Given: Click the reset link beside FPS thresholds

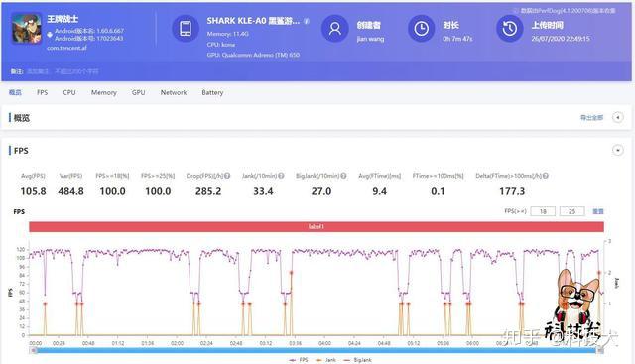Looking at the screenshot, I should pyautogui.click(x=598, y=211).
